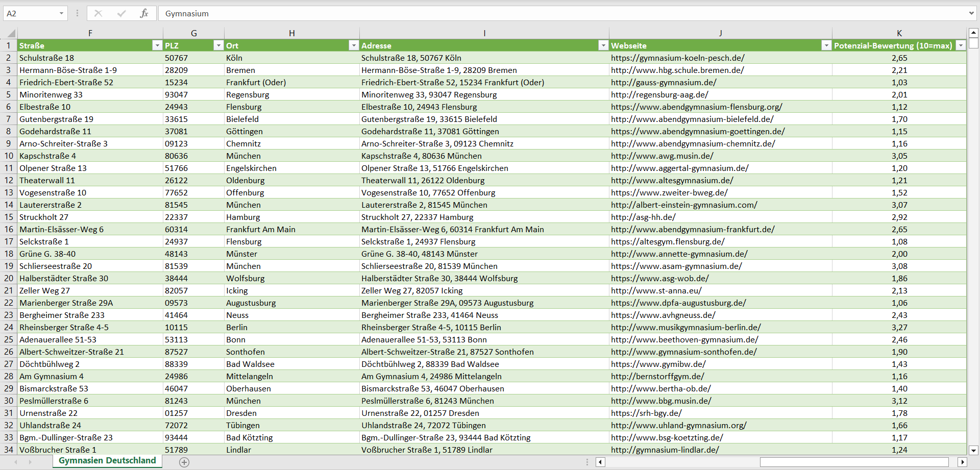Screen dimensions: 980x470
Task: Click address cell Voßbrucher Straße 1, 51789 Lindlar
Action: (484, 450)
